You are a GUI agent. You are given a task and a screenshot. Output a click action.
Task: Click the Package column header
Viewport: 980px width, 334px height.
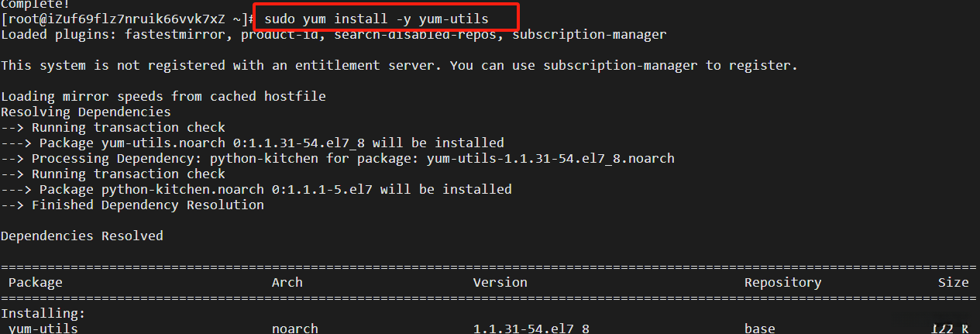click(35, 282)
